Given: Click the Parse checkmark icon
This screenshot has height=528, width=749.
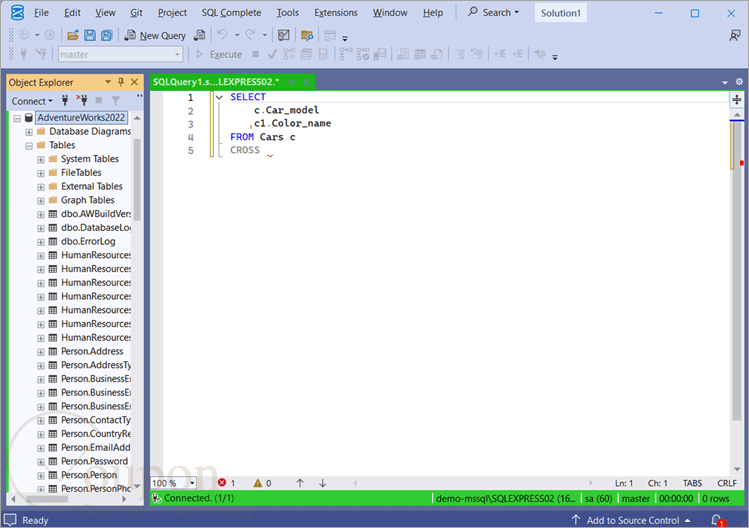Looking at the screenshot, I should pos(272,54).
